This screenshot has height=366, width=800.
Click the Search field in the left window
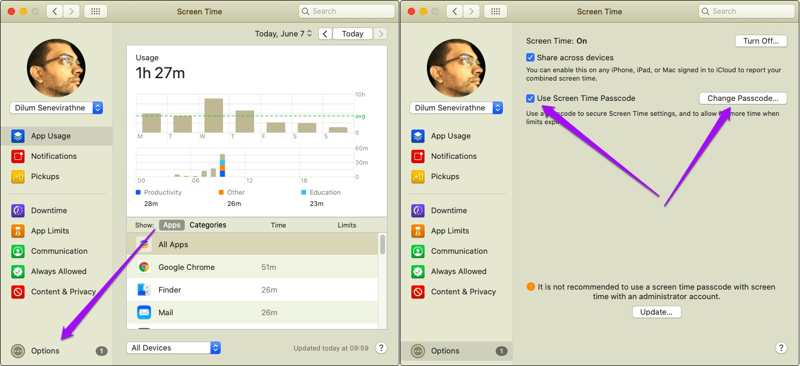pos(347,11)
